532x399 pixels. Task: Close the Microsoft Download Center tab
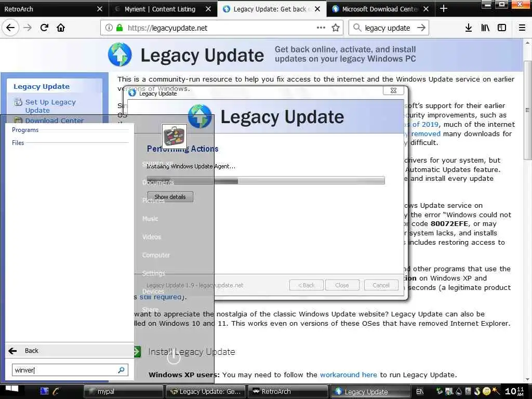pyautogui.click(x=426, y=9)
